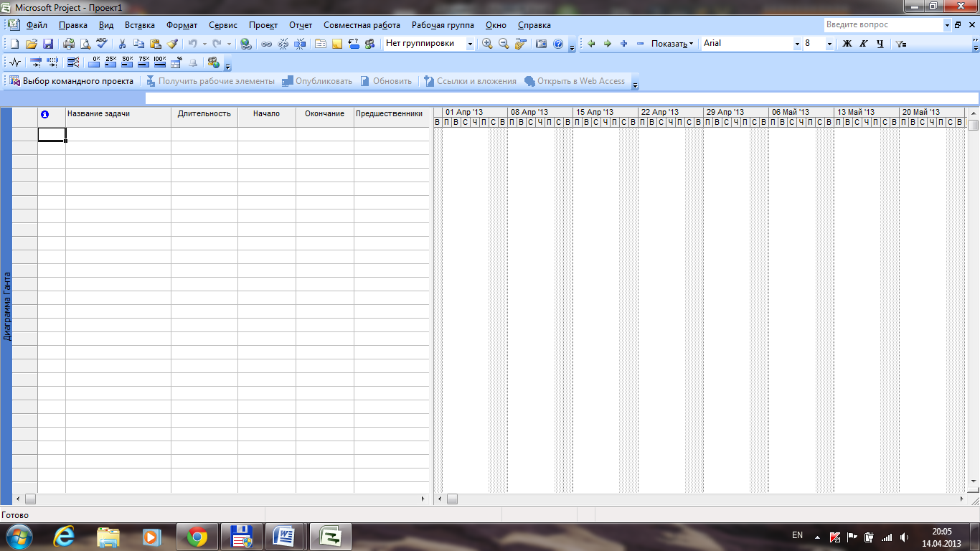Image resolution: width=980 pixels, height=551 pixels.
Task: Split task using the toolbar icon
Action: (299, 44)
